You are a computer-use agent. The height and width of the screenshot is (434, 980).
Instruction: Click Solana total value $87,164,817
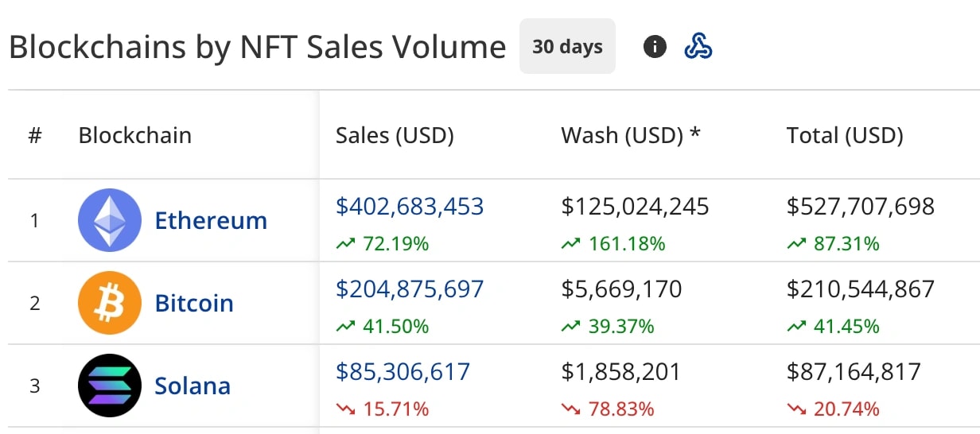[x=854, y=372]
